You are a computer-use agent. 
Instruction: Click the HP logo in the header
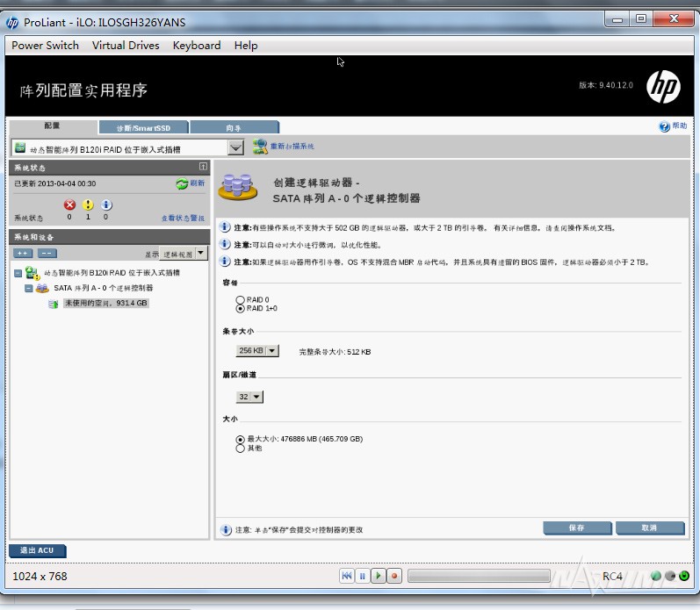click(663, 87)
